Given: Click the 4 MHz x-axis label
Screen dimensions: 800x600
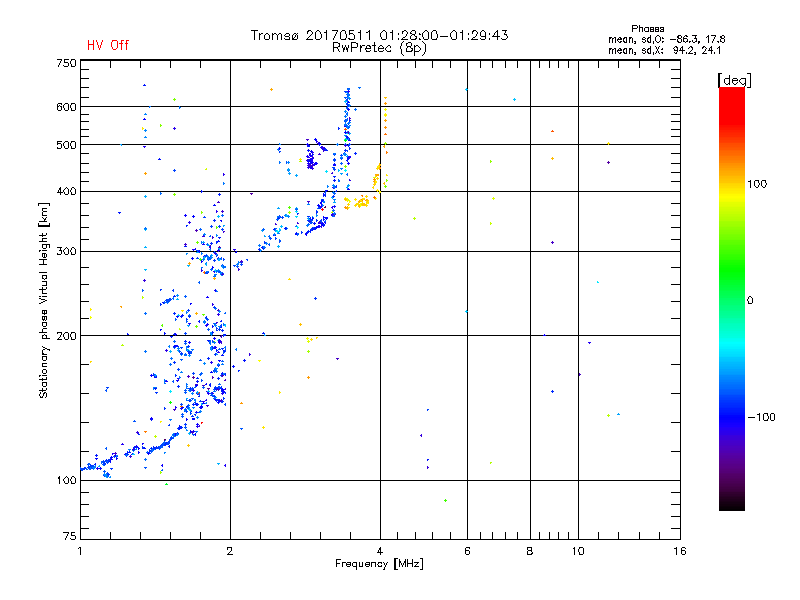Looking at the screenshot, I should pos(380,551).
